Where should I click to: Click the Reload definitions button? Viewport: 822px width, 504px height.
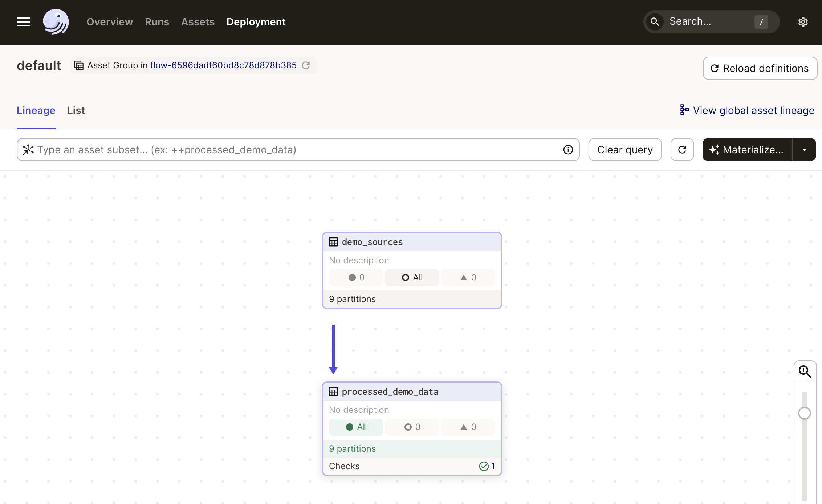pos(760,68)
